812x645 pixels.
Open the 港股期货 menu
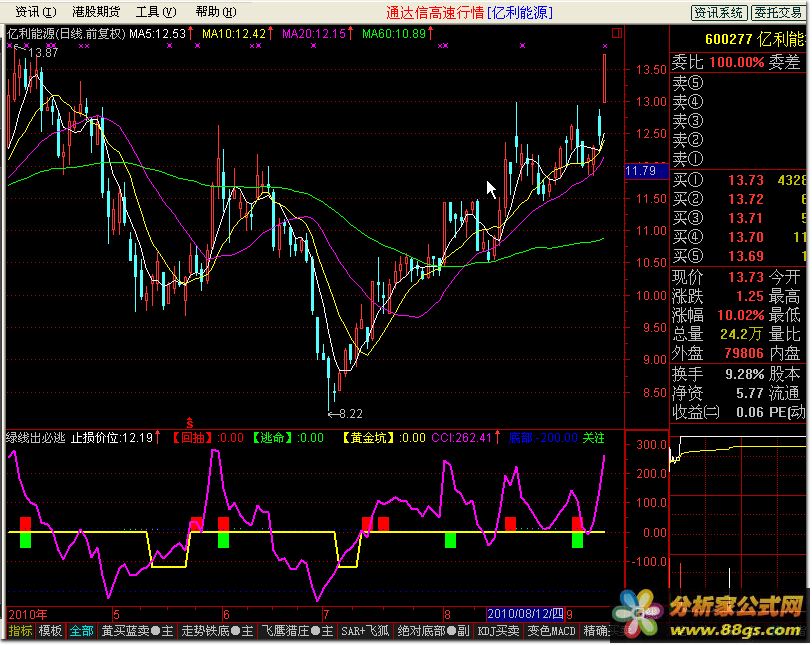click(x=96, y=11)
